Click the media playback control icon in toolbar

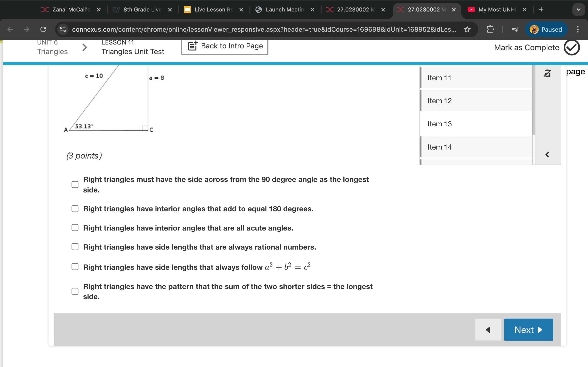click(514, 29)
